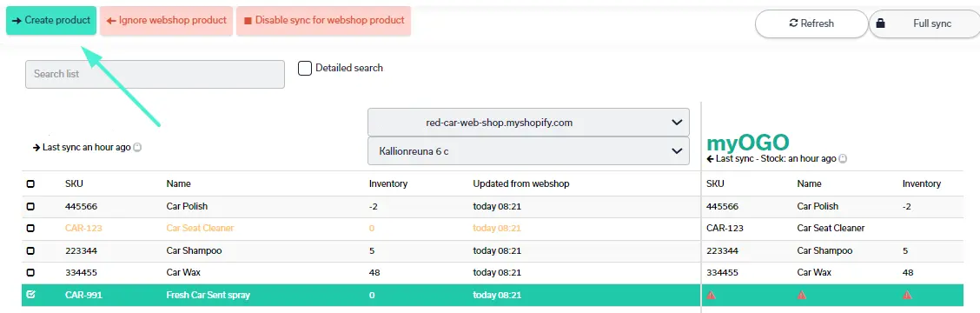Click the warning triangle in myOGO Name column
Screen dimensions: 980x313
coord(802,295)
